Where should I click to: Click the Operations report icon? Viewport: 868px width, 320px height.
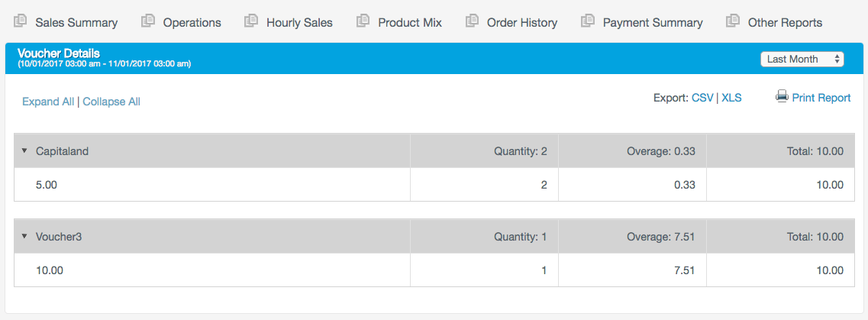(x=148, y=21)
